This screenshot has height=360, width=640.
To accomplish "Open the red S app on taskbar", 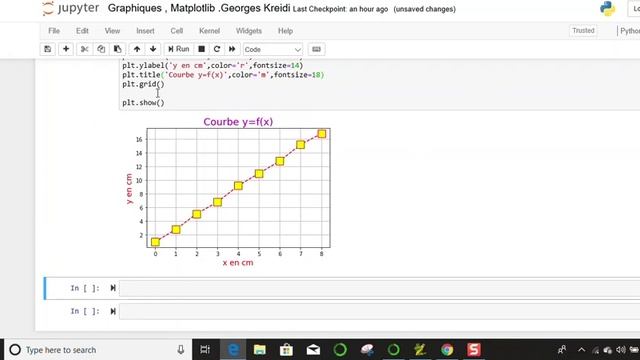I will click(x=473, y=350).
